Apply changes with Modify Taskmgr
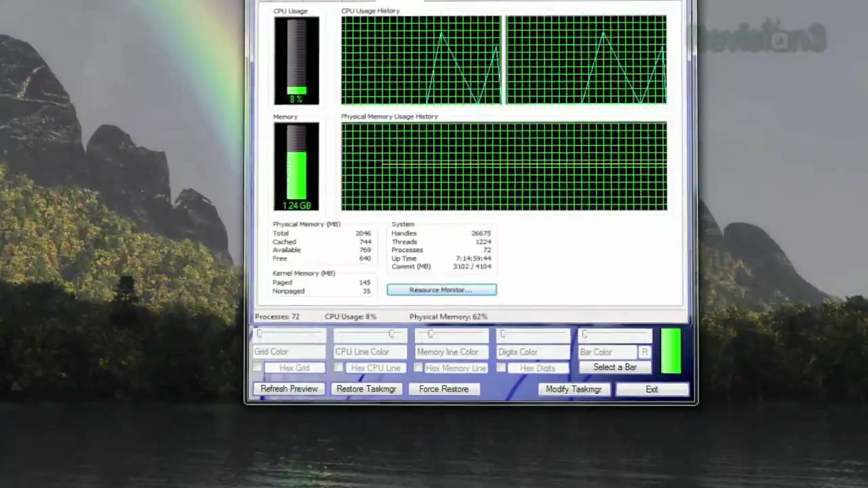 [574, 389]
